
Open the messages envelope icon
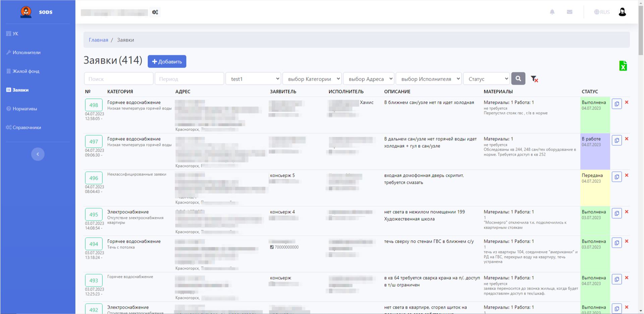(570, 12)
